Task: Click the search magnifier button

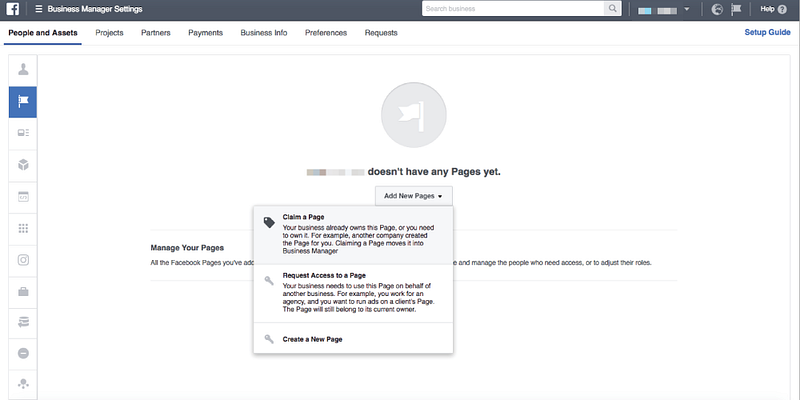Action: point(612,9)
